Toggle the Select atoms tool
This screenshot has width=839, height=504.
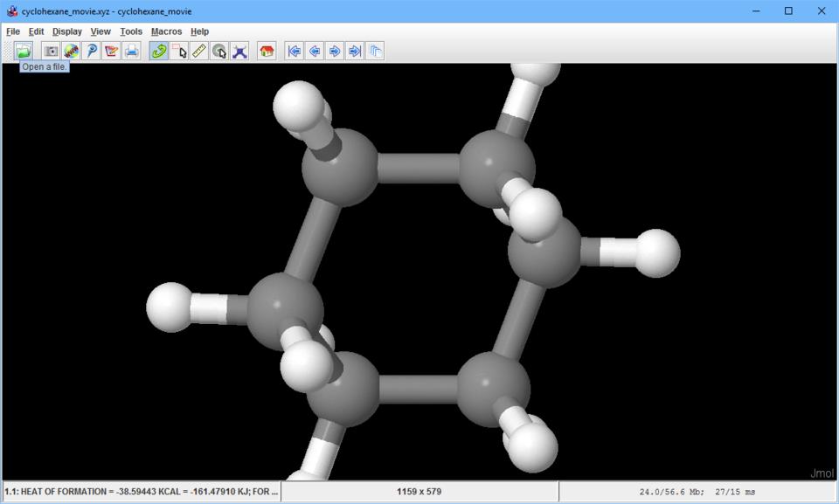[179, 52]
